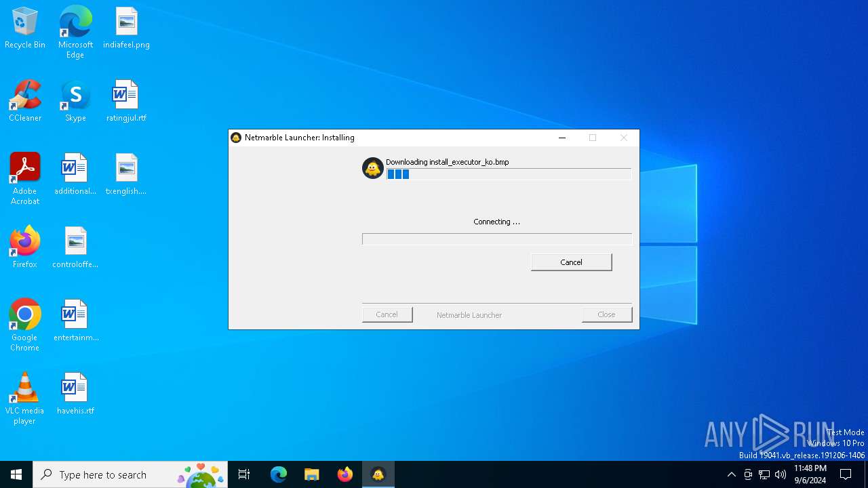Open CCleaner desktop shortcut
Viewport: 868px width, 488px height.
point(25,102)
